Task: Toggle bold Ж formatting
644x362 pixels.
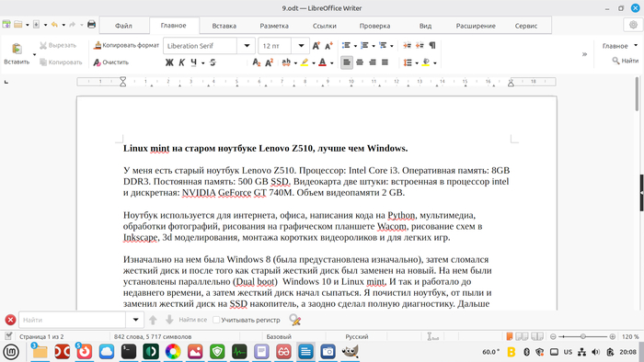Action: click(x=168, y=62)
